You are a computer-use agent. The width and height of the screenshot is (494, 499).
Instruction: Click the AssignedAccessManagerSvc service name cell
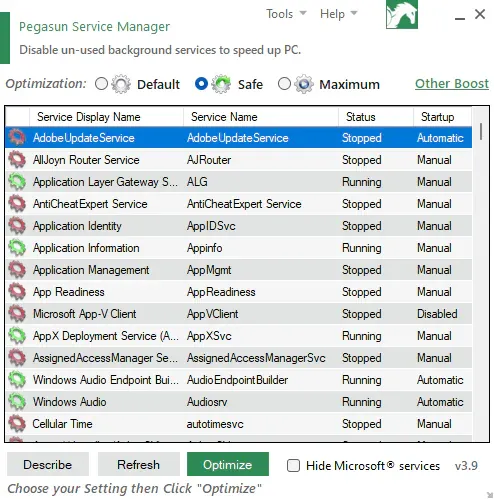tap(256, 358)
